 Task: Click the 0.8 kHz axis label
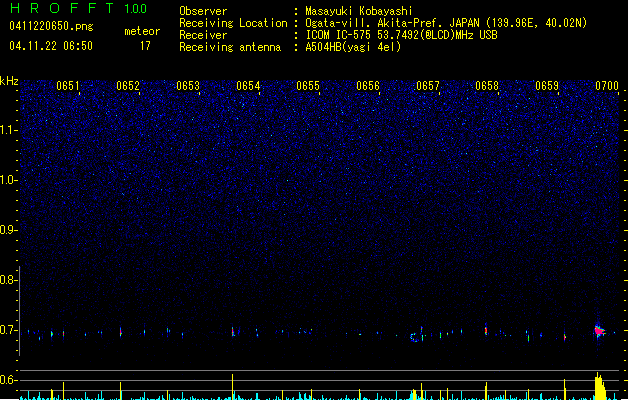(x=8, y=280)
